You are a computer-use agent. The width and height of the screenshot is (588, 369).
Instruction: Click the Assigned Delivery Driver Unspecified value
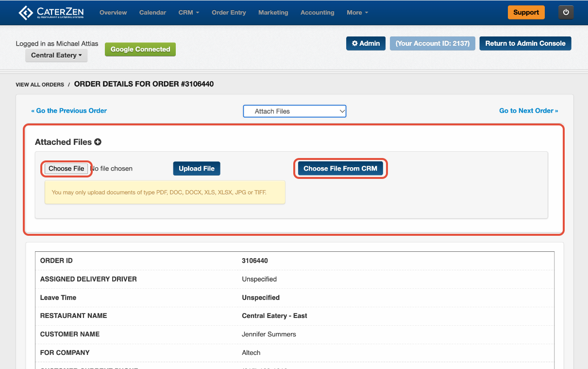[x=259, y=279]
